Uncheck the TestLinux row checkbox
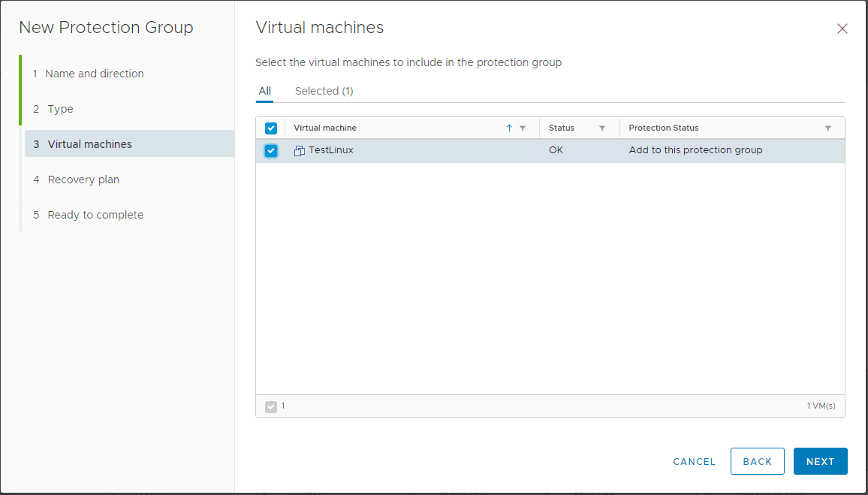 pos(270,149)
